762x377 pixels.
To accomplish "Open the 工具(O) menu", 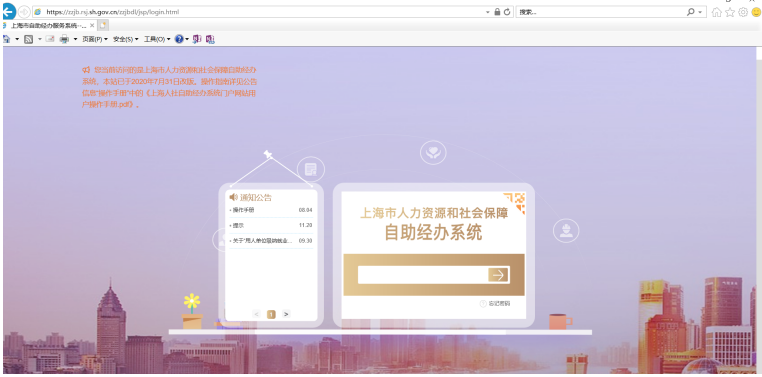I will pyautogui.click(x=157, y=39).
